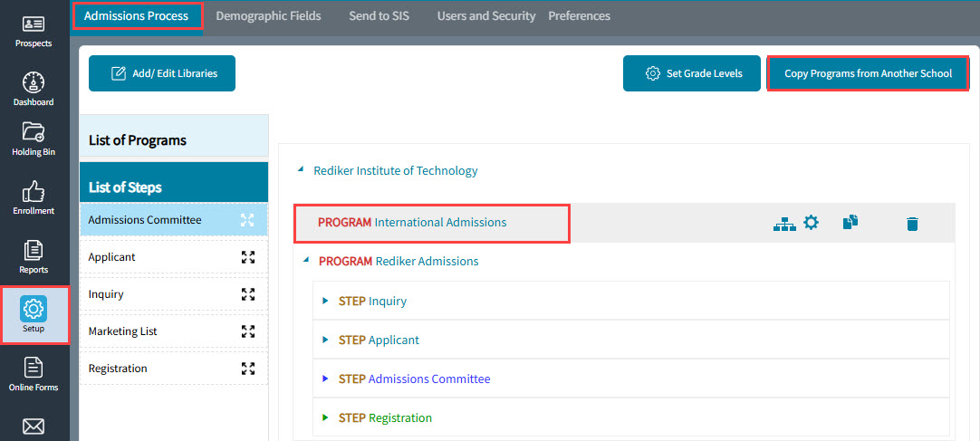Viewport: 980px width, 441px height.
Task: Switch to Send to SIS tab
Action: pyautogui.click(x=380, y=16)
